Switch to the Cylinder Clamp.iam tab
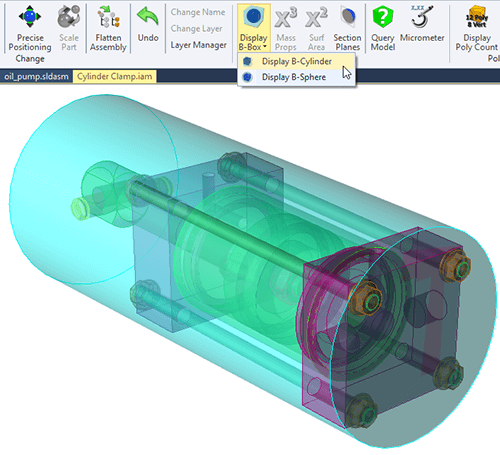 (x=115, y=77)
